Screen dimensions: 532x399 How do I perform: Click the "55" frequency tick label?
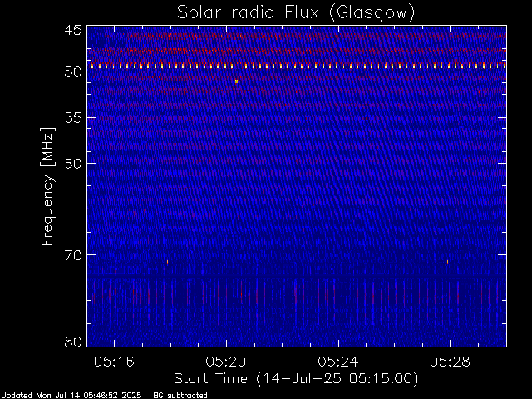73,118
